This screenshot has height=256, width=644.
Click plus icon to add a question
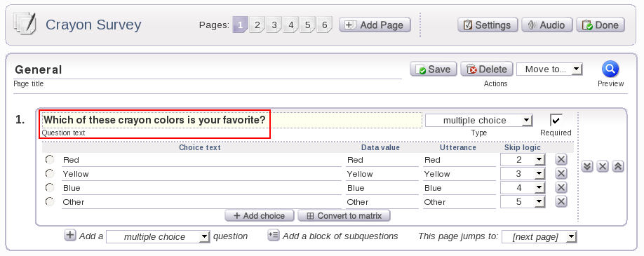pyautogui.click(x=70, y=236)
